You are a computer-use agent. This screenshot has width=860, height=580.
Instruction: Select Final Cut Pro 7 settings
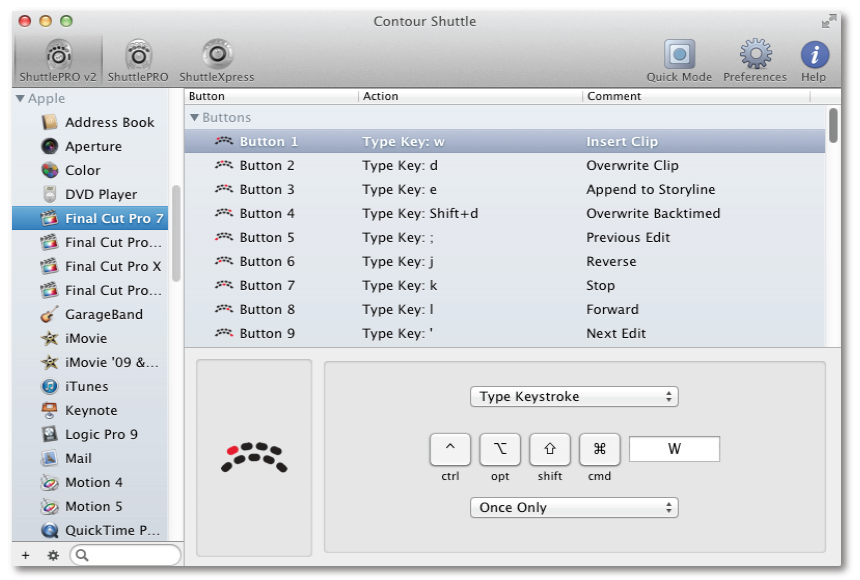point(90,218)
